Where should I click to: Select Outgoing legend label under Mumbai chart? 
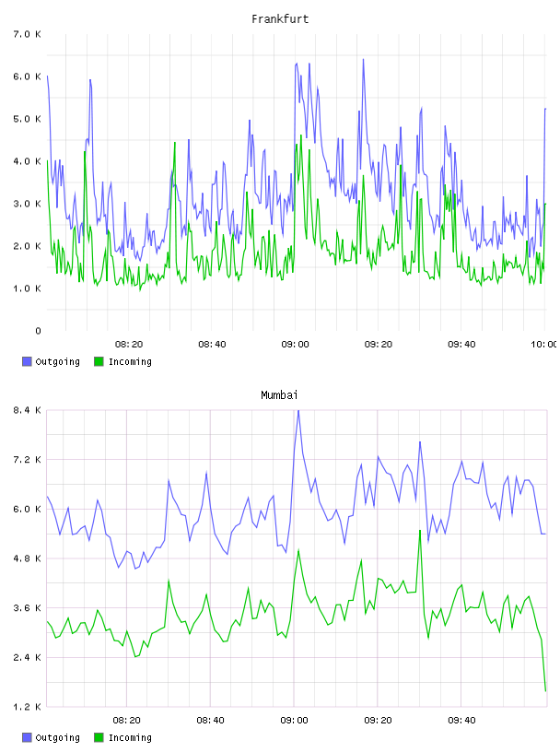click(x=57, y=738)
